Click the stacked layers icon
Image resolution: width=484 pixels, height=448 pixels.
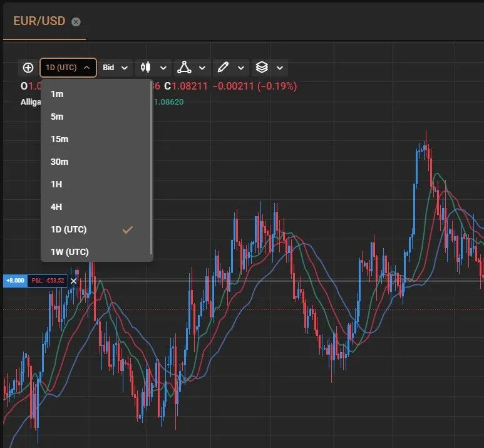click(x=261, y=68)
